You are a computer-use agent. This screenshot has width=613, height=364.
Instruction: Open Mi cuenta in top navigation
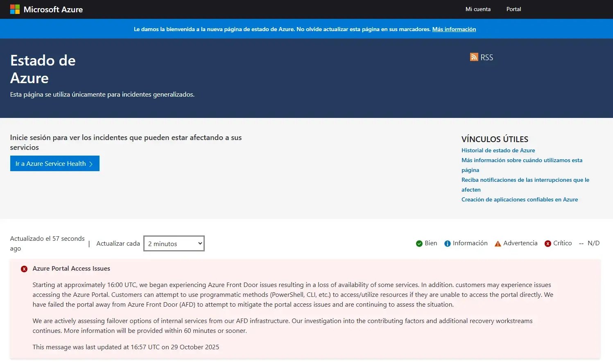(x=478, y=9)
